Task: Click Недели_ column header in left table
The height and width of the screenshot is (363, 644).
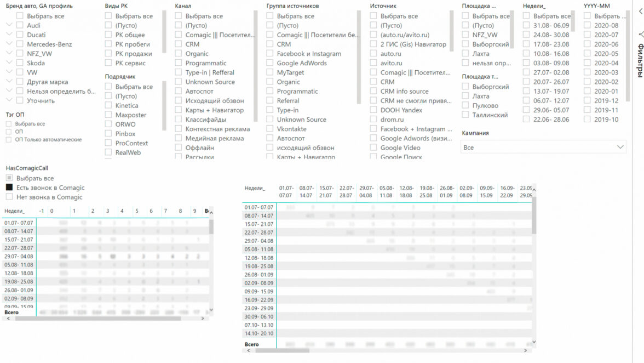Action: click(14, 211)
